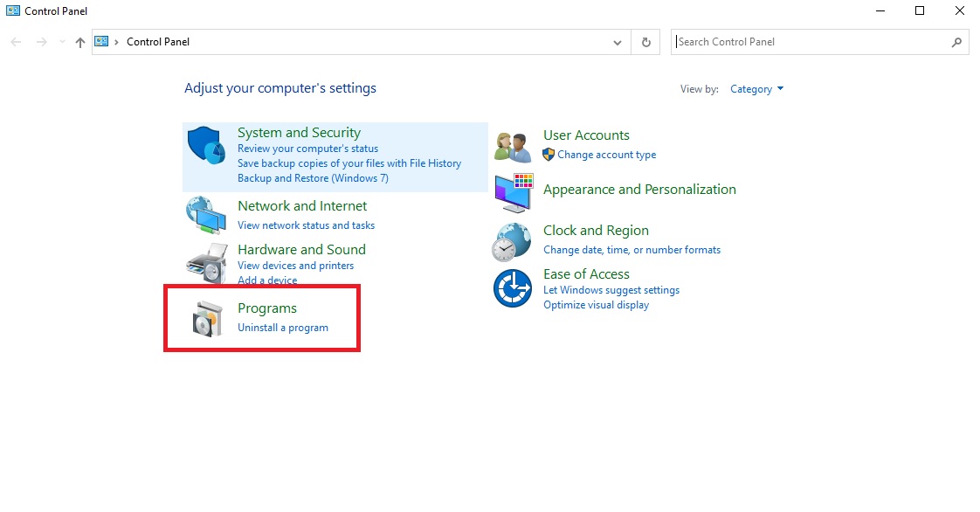Click the User Accounts people icon
The image size is (980, 512).
pyautogui.click(x=513, y=146)
